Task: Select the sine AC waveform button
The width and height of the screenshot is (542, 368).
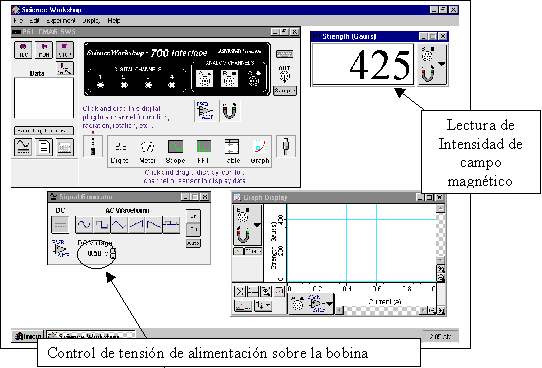Action: tap(84, 225)
